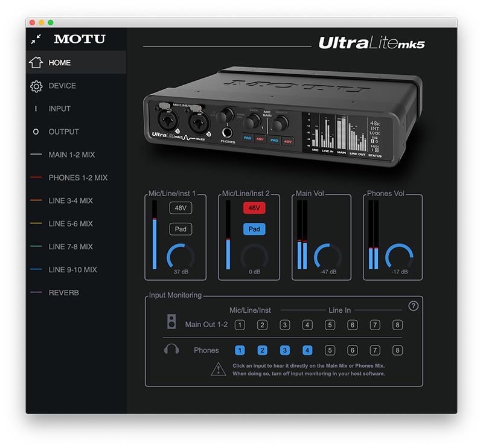The image size is (483, 448).
Task: Enable input 8 monitoring on Phones
Action: pyautogui.click(x=397, y=350)
